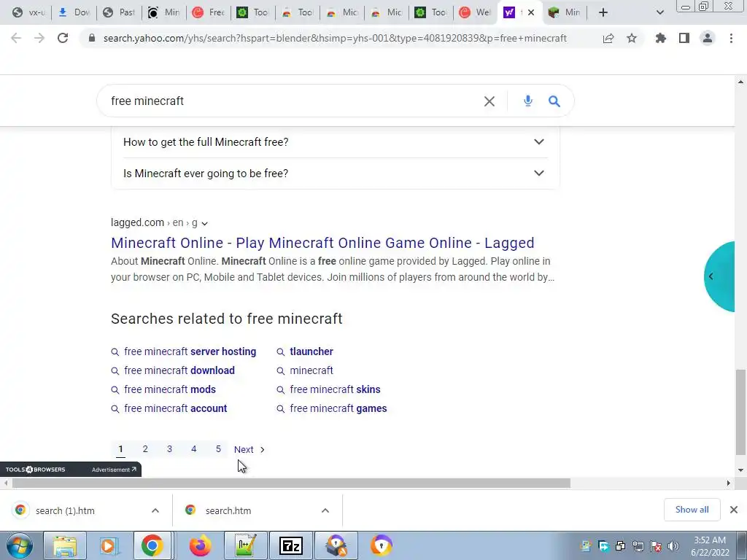
Task: Share this page via address bar icon
Action: [608, 38]
